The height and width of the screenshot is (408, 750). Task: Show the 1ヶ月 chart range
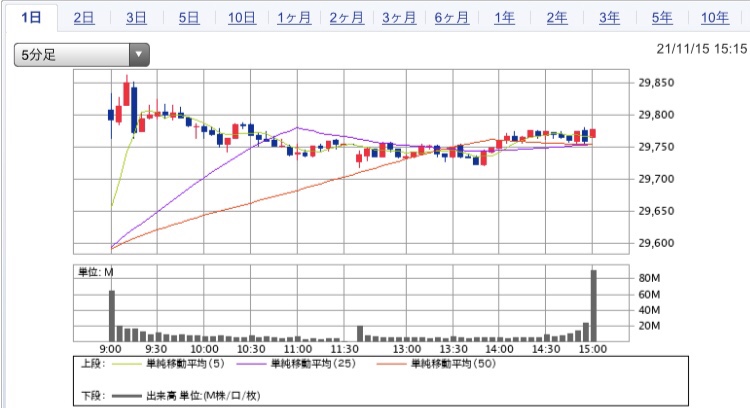click(x=294, y=18)
